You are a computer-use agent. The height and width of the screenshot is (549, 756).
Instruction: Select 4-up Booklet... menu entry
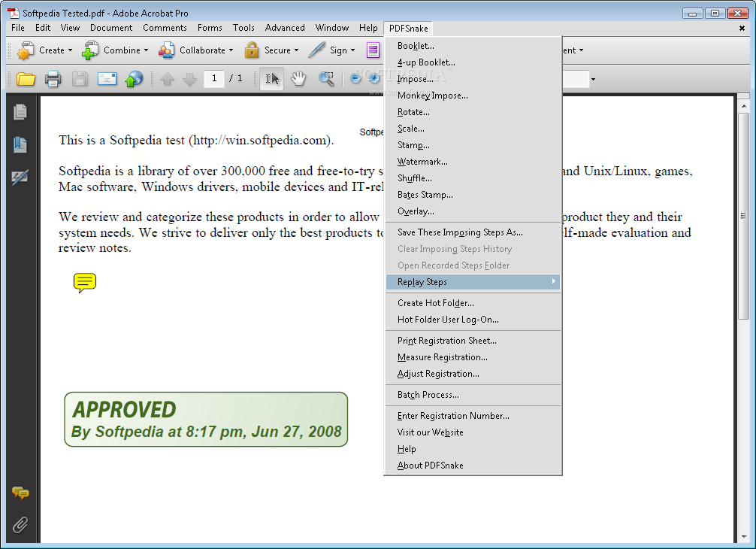(473, 62)
